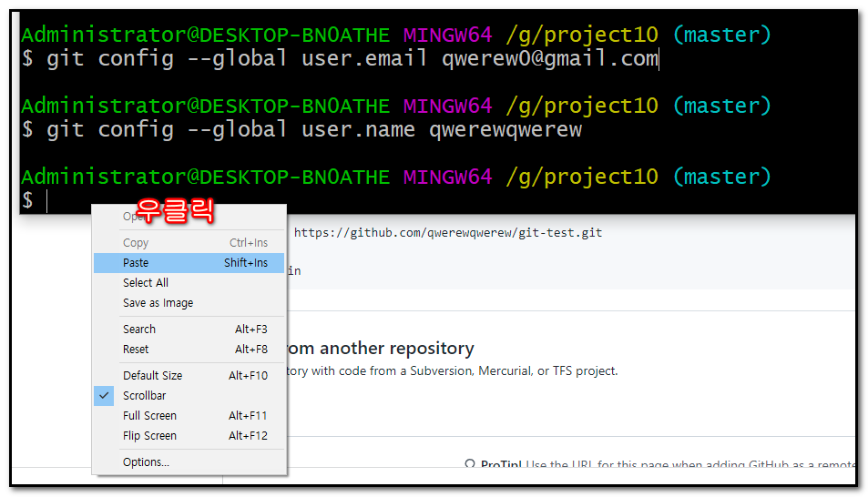Screen dimensions: 868x497
Task: Enable Full Screen from the menu
Action: click(149, 415)
